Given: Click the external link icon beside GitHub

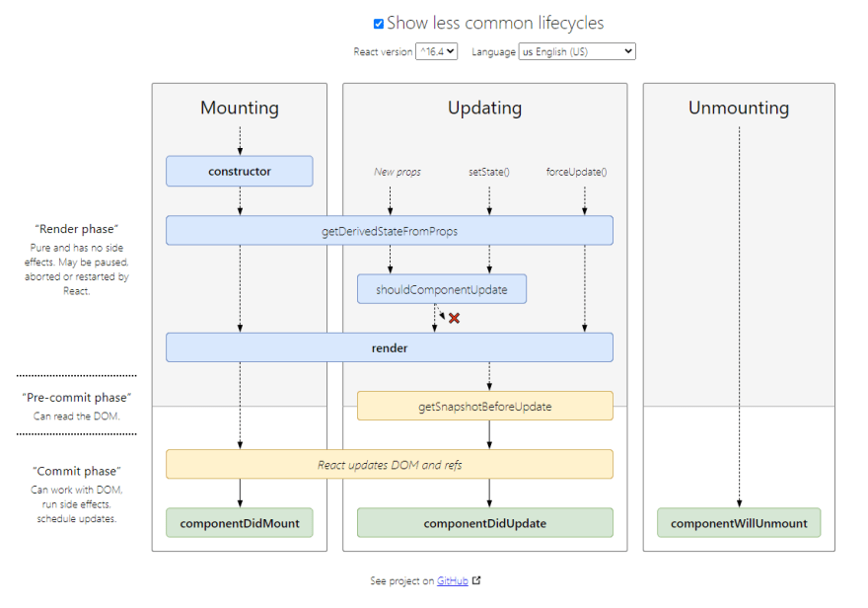Looking at the screenshot, I should [476, 580].
